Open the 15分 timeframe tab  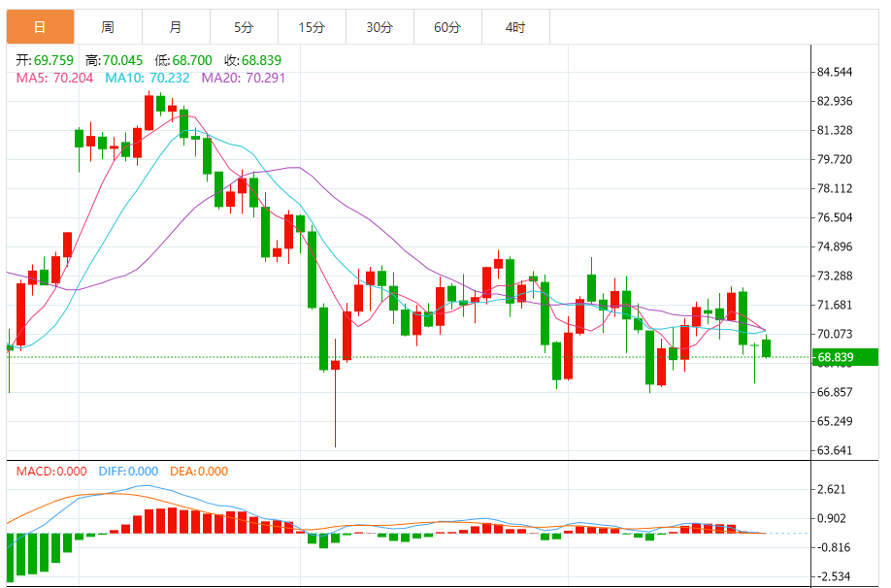point(312,27)
